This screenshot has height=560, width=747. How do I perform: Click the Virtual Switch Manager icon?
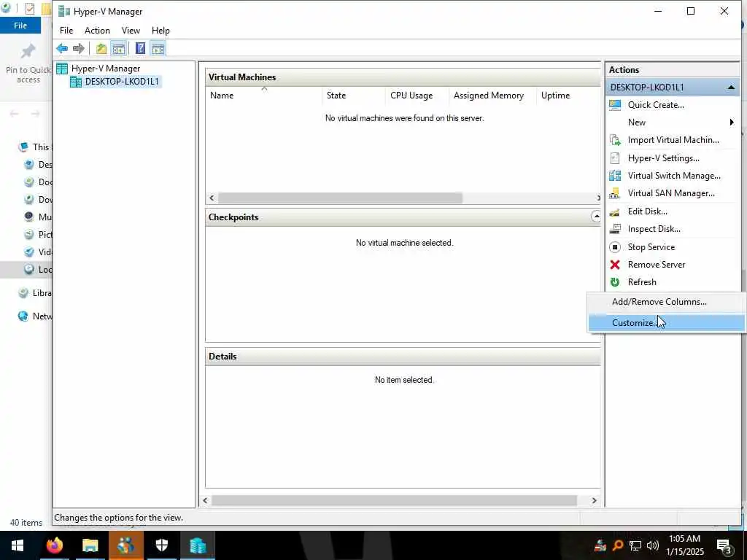(x=615, y=176)
